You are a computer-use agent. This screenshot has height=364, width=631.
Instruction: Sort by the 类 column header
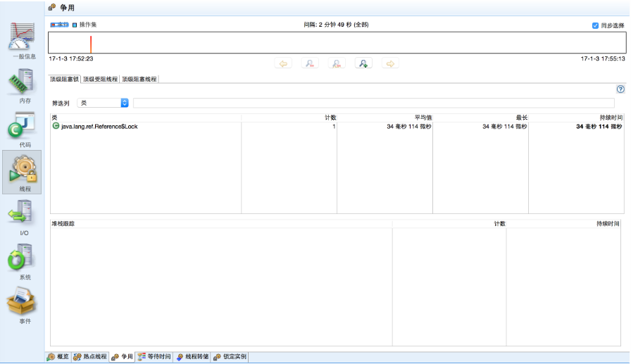click(146, 118)
